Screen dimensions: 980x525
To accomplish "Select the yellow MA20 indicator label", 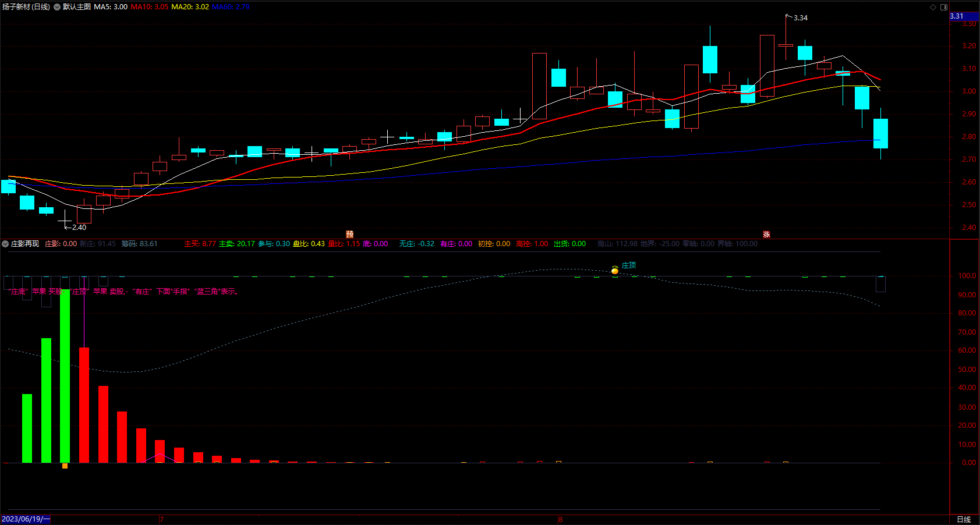I will pyautogui.click(x=190, y=7).
